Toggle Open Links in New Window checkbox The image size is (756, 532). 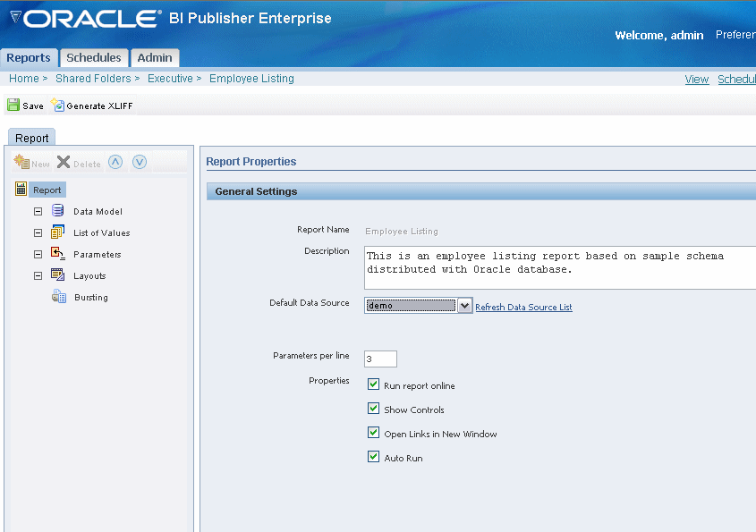coord(373,432)
